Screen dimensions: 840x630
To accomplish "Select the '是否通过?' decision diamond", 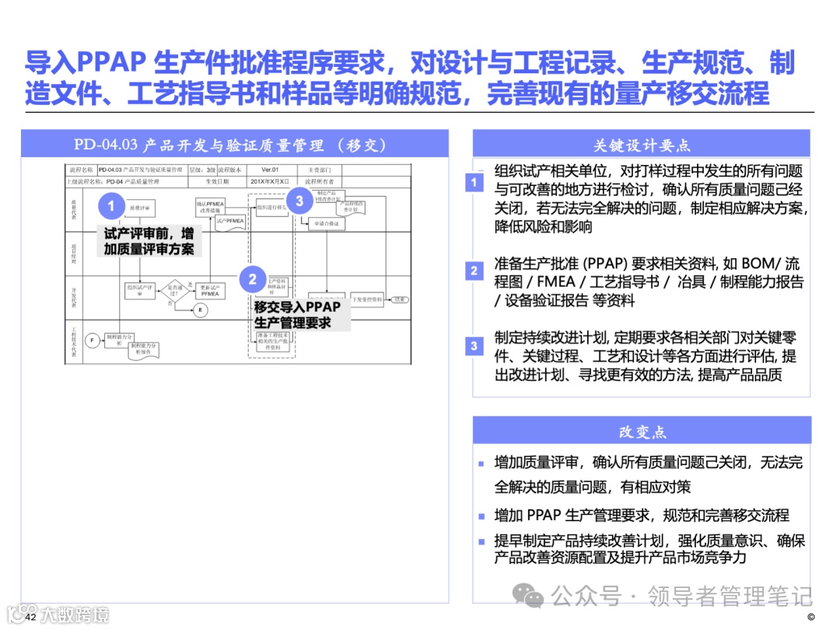I will [x=175, y=290].
